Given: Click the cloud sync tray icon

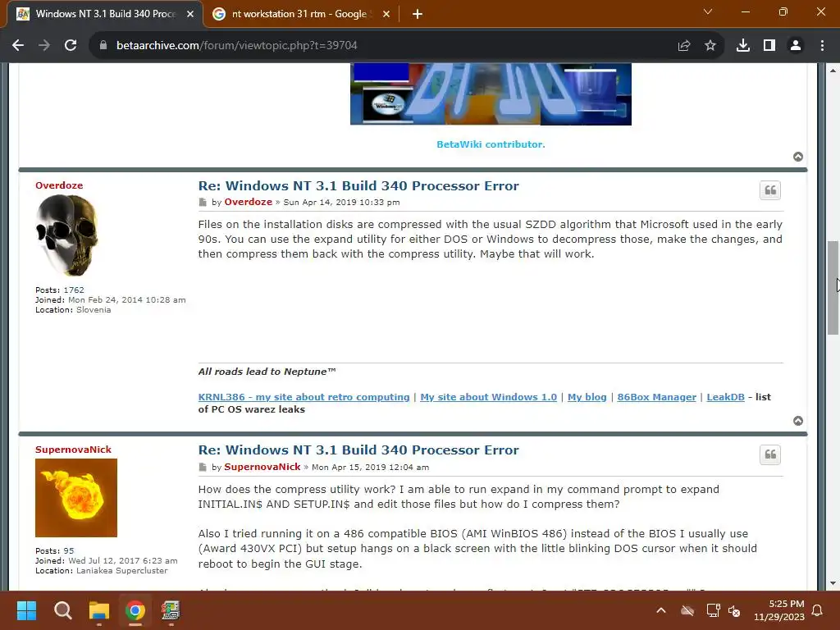Looking at the screenshot, I should pyautogui.click(x=687, y=610).
